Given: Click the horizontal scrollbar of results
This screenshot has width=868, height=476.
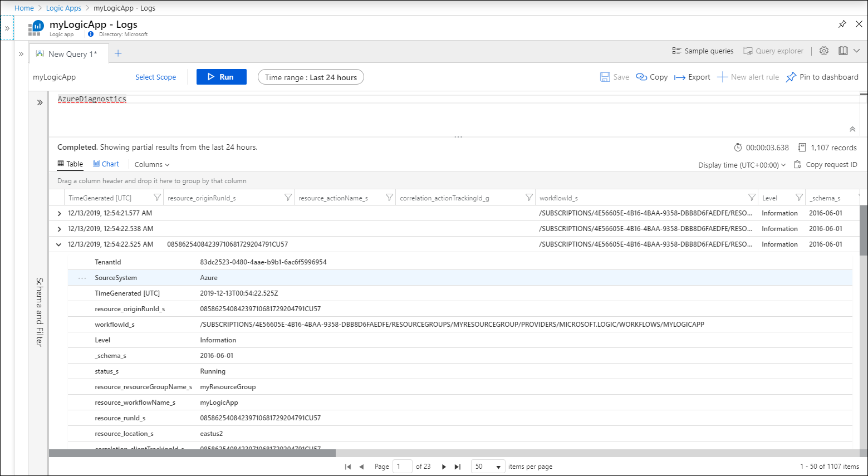Looking at the screenshot, I should click(x=192, y=453).
